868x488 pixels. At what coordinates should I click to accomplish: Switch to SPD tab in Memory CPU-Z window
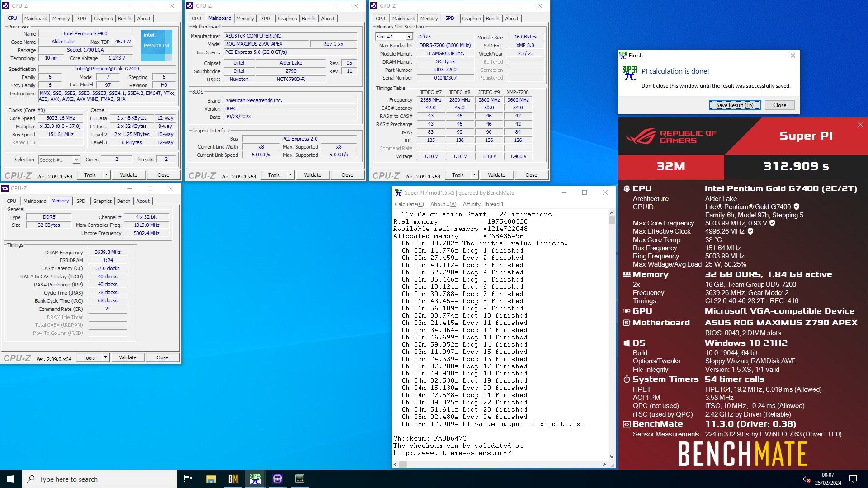[x=80, y=201]
